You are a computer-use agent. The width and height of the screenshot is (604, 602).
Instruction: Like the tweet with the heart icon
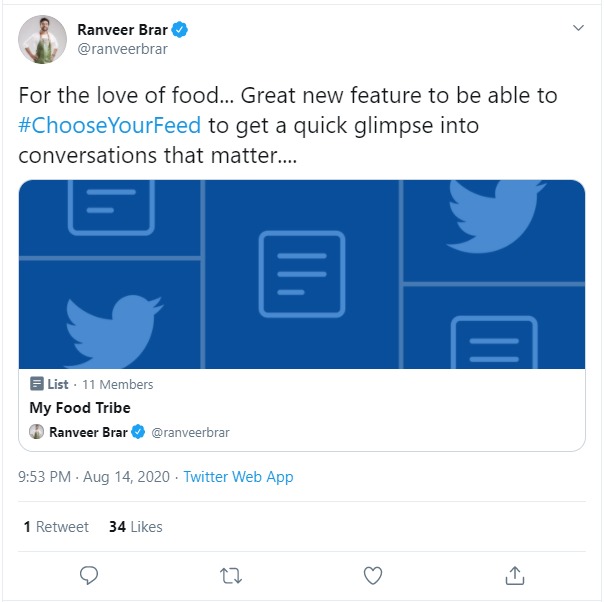[x=373, y=575]
